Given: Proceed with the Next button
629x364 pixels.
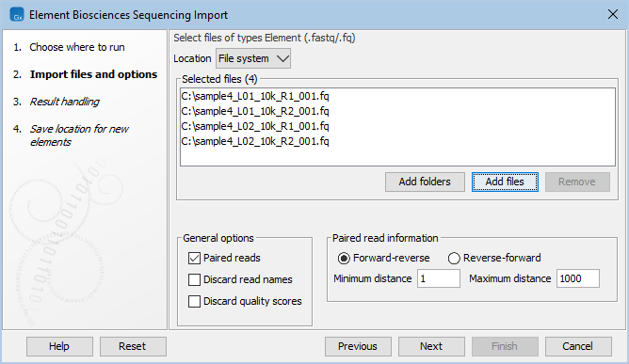Looking at the screenshot, I should click(431, 346).
